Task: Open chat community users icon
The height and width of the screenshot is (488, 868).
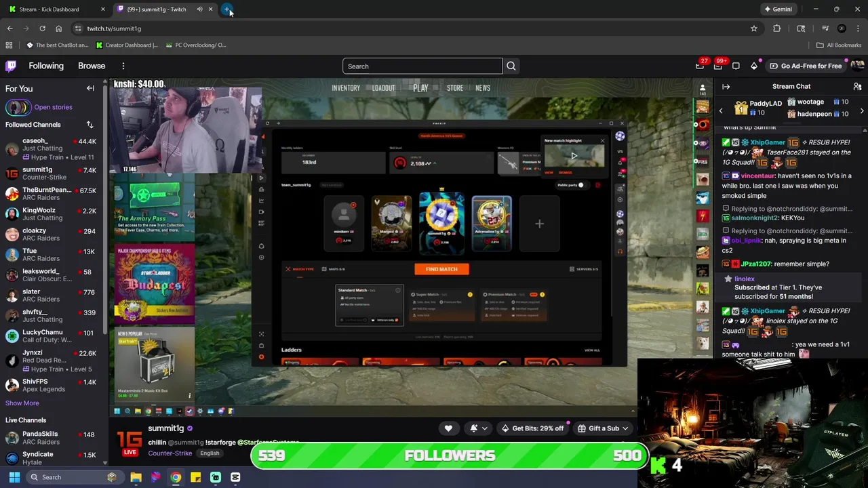Action: tap(857, 87)
